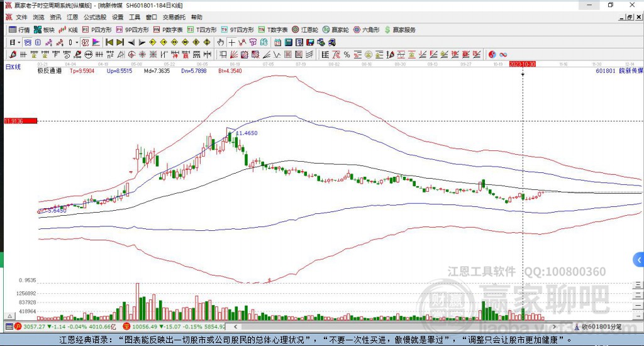This screenshot has width=644, height=346.
Task: Click the red floppy disk save icon
Action: [x=310, y=42]
